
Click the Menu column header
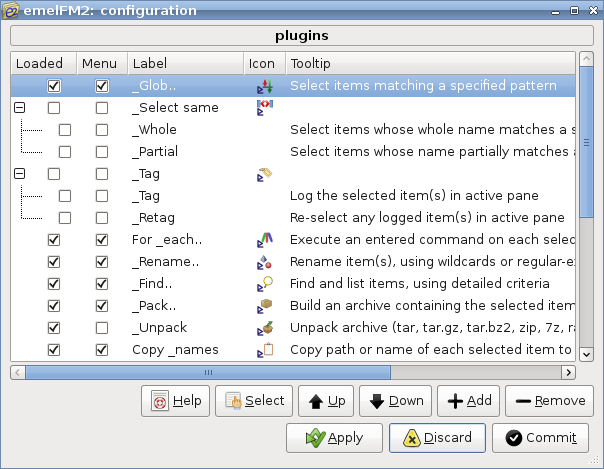[102, 63]
